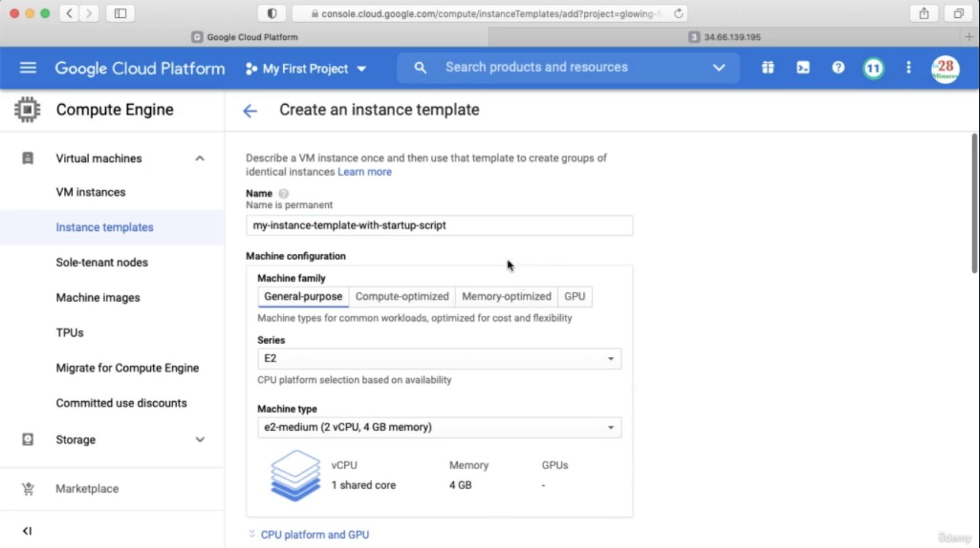The image size is (980, 548).
Task: Select the Compute-optimized machine family tab
Action: [x=402, y=296]
